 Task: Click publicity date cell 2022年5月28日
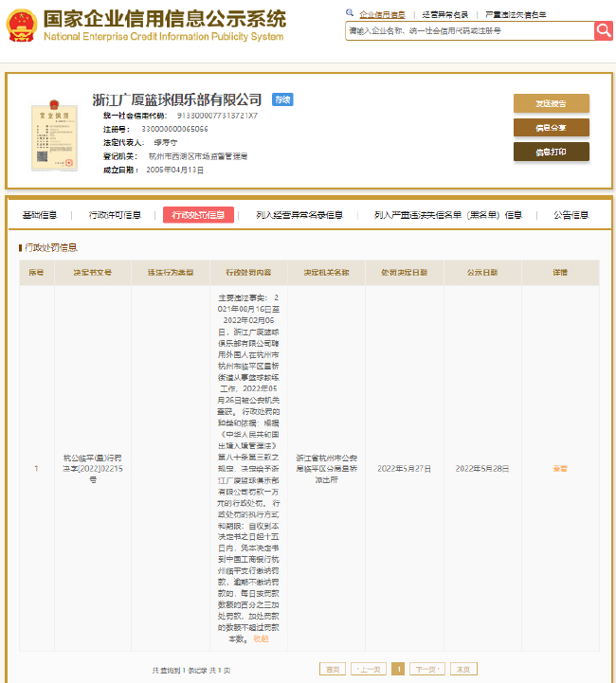click(482, 469)
